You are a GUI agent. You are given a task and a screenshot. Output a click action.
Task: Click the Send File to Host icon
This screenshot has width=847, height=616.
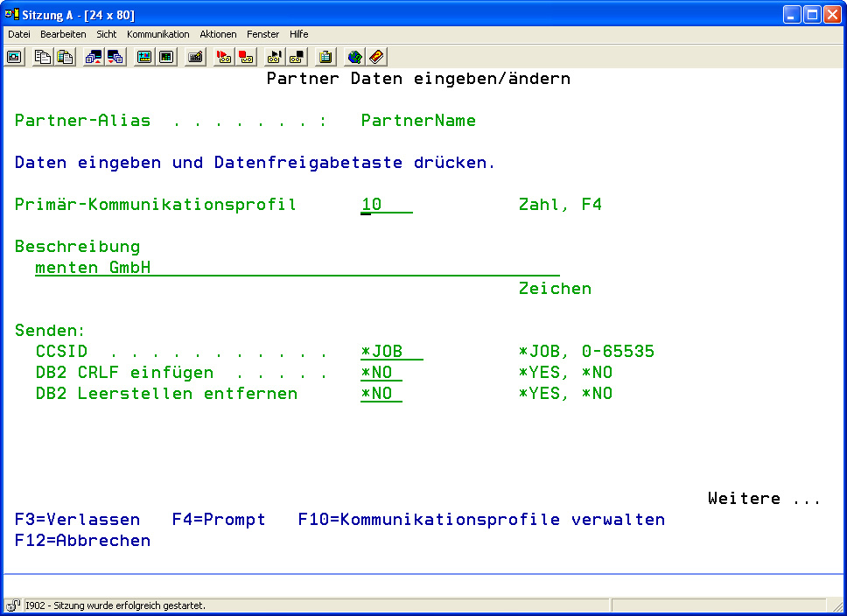point(94,57)
